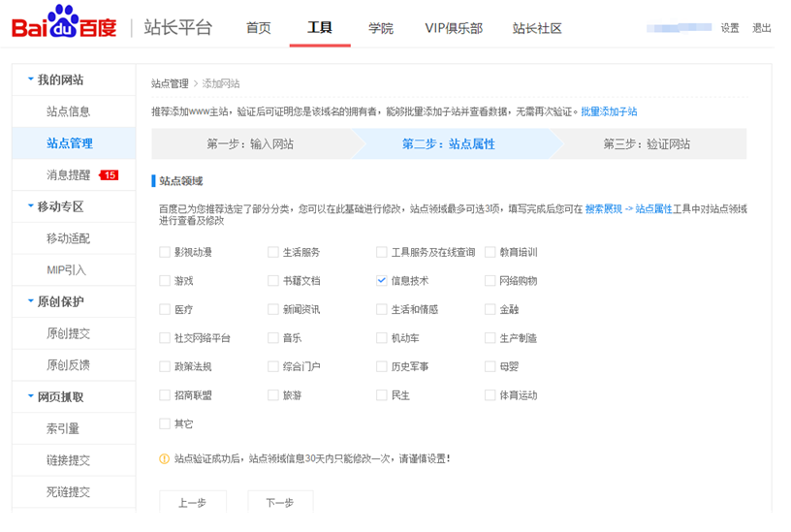Click the red 15 notification badge
The image size is (791, 532).
[110, 175]
